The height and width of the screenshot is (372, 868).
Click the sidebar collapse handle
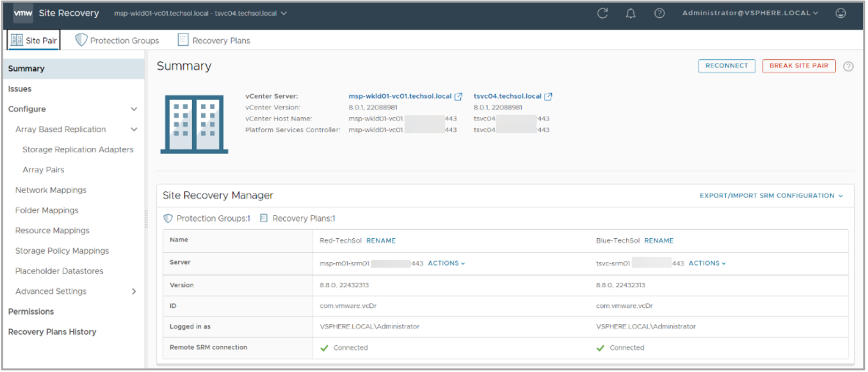pyautogui.click(x=146, y=218)
